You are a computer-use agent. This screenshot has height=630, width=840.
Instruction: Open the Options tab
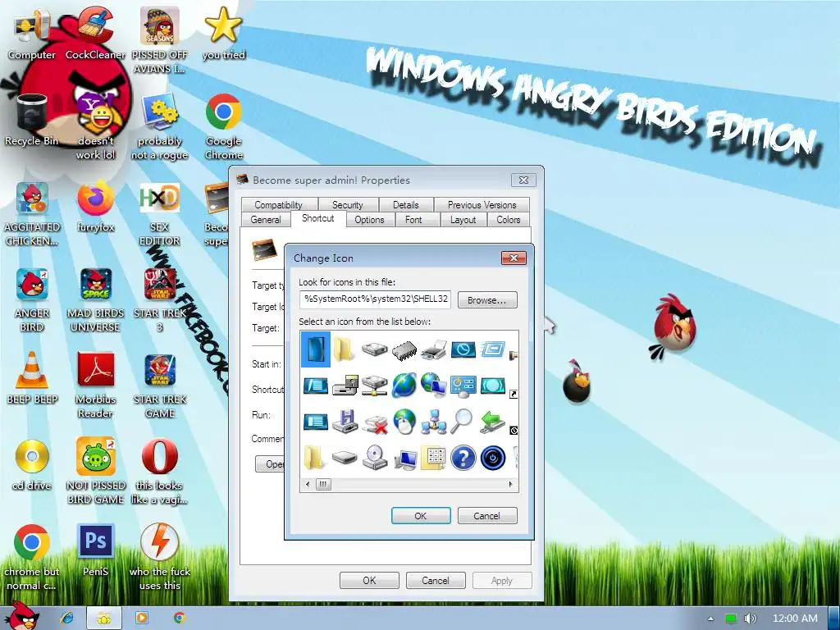click(x=370, y=220)
